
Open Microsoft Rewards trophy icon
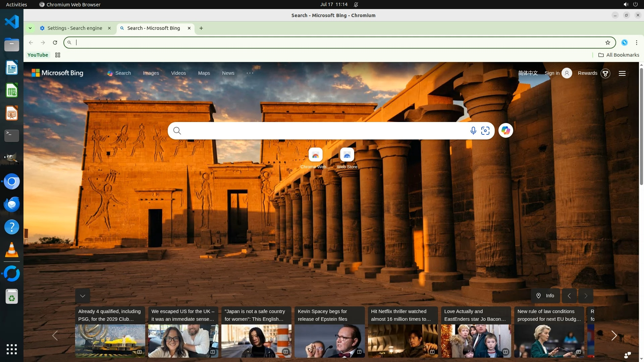pos(605,73)
